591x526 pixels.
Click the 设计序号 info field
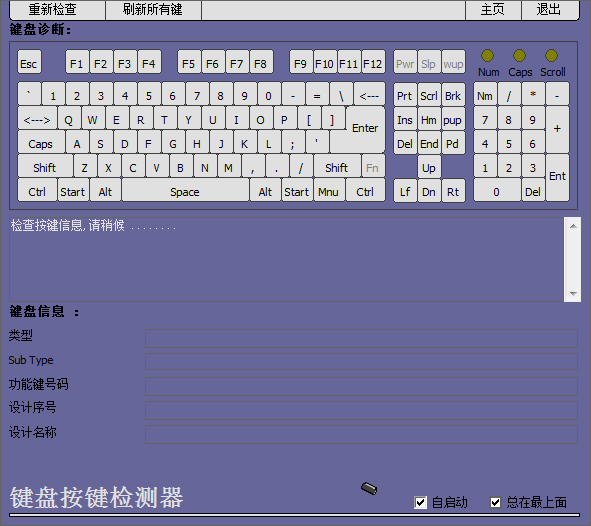361,410
